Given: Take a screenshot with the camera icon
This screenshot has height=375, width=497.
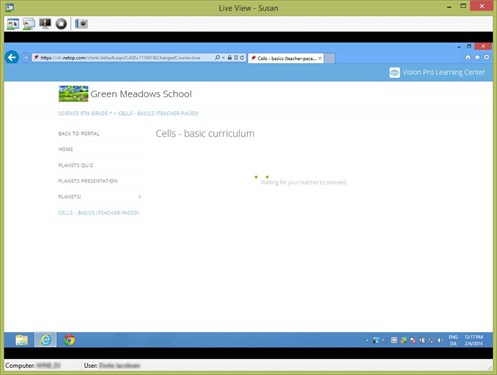Looking at the screenshot, I should [x=81, y=24].
